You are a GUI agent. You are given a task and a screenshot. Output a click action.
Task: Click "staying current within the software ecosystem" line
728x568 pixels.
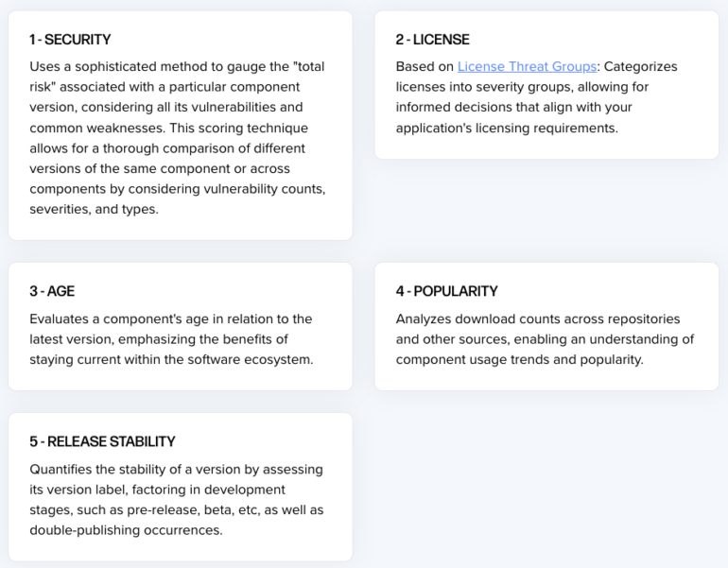click(170, 359)
